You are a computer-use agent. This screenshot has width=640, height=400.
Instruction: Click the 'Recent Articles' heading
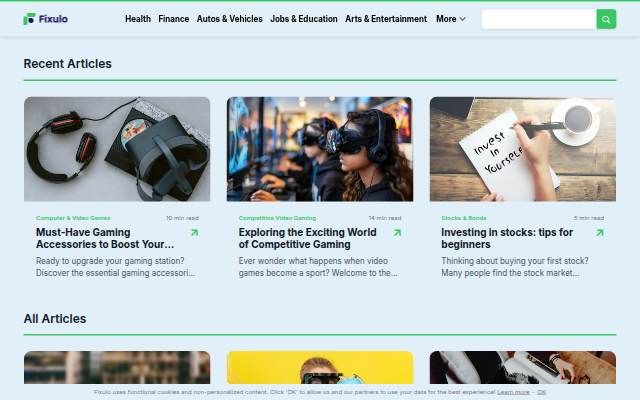tap(67, 64)
